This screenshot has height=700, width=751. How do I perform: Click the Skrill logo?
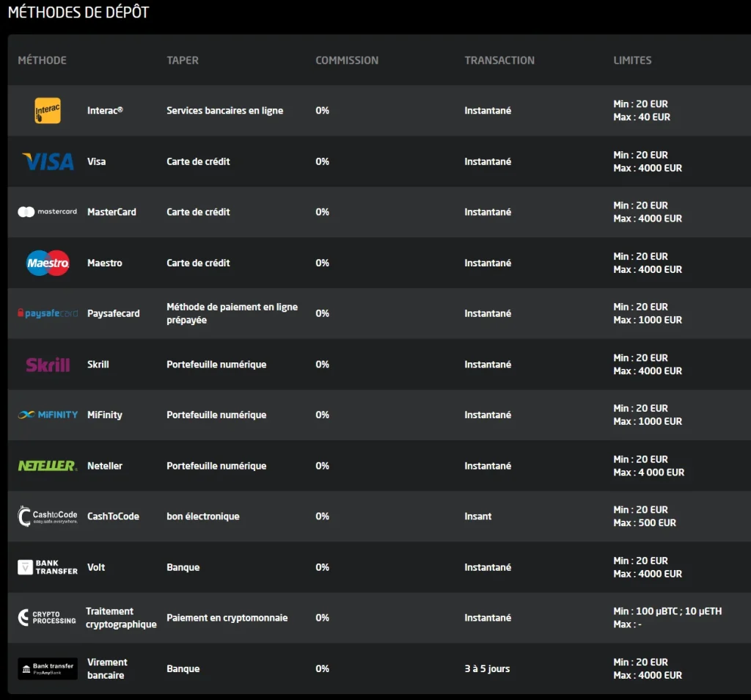(48, 365)
